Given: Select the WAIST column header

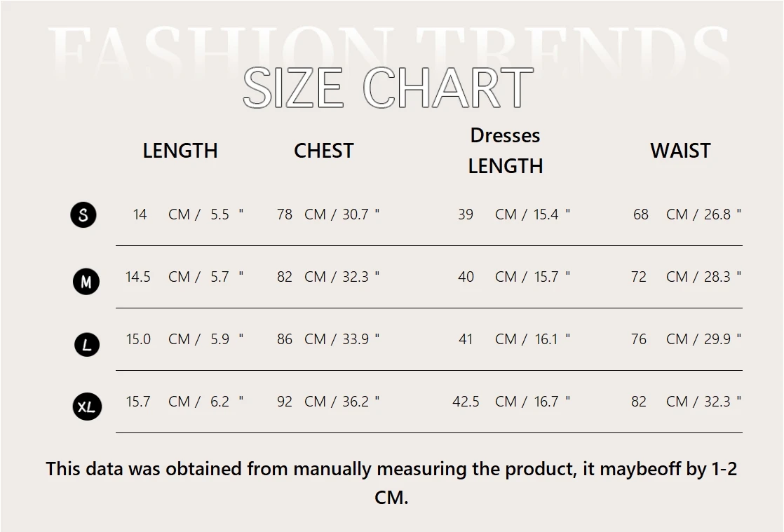Looking at the screenshot, I should (680, 151).
